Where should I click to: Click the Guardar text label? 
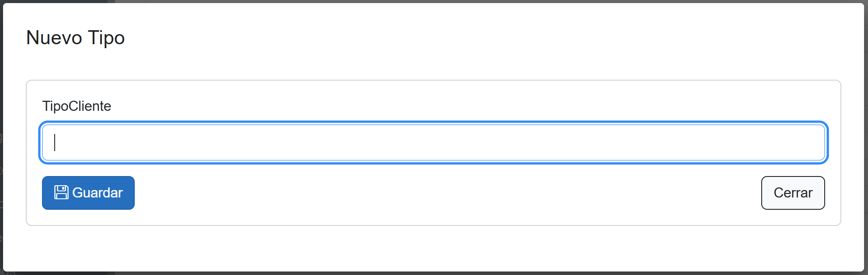pyautogui.click(x=98, y=193)
